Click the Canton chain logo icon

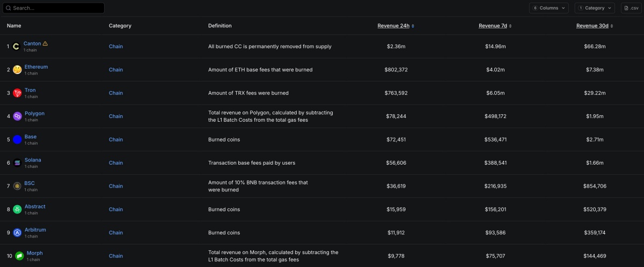click(x=16, y=47)
